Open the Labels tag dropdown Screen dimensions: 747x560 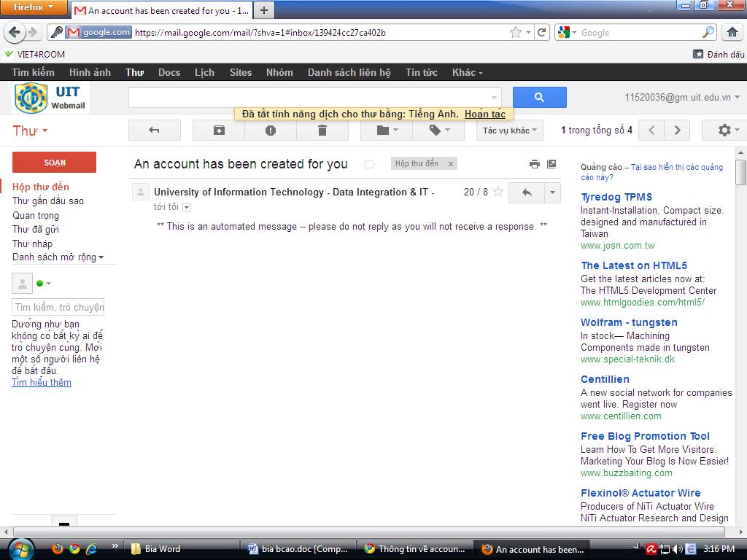438,131
